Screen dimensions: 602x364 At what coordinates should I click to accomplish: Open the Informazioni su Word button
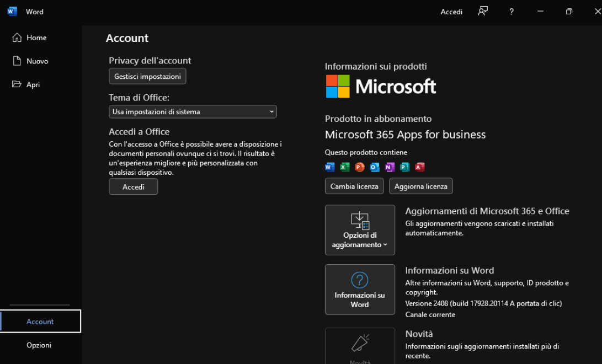click(x=360, y=290)
